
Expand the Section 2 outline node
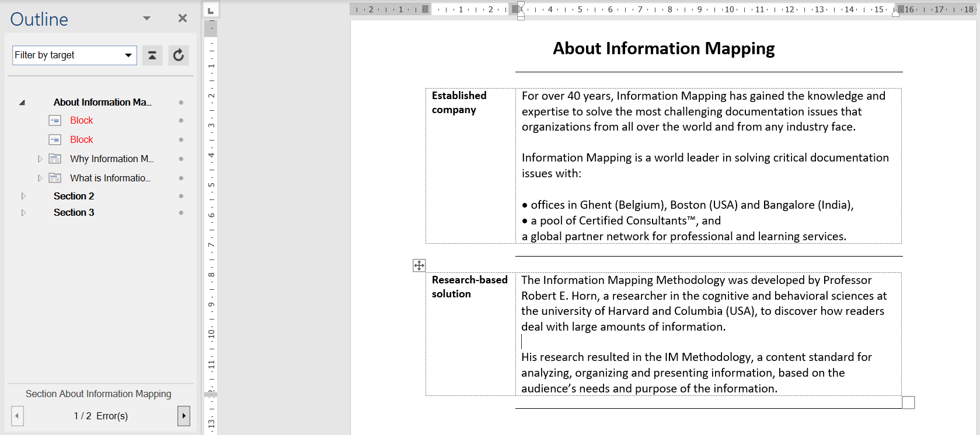[23, 196]
